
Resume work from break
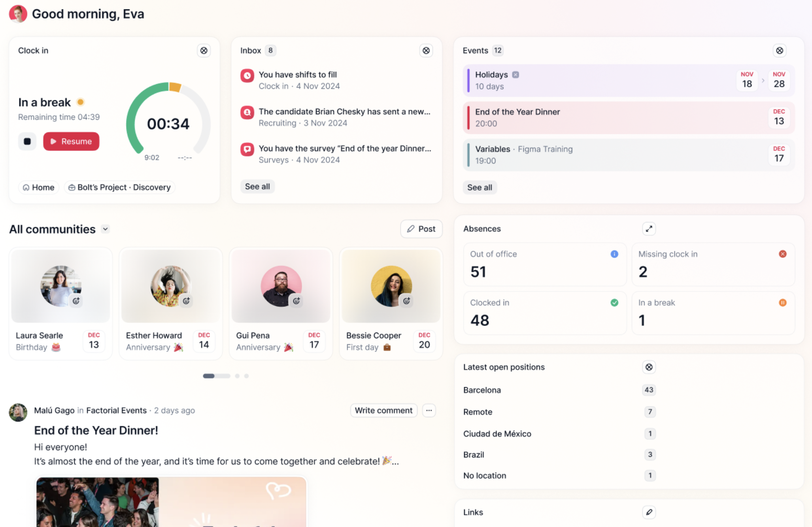point(71,141)
